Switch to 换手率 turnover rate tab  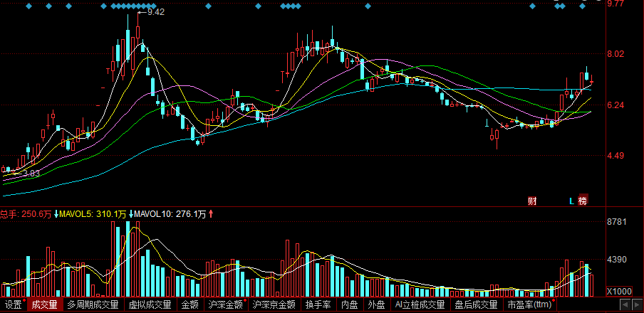point(318,304)
